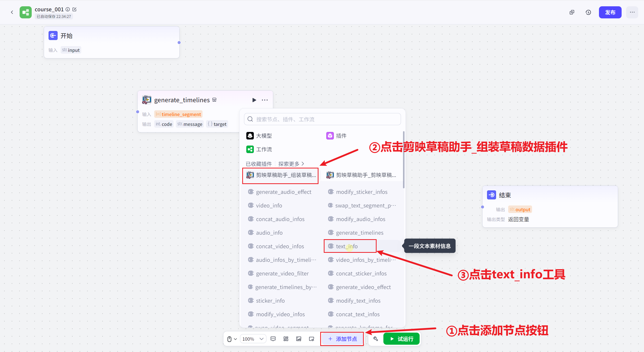The height and width of the screenshot is (352, 644).
Task: Click the 发布 publish button
Action: pos(610,12)
